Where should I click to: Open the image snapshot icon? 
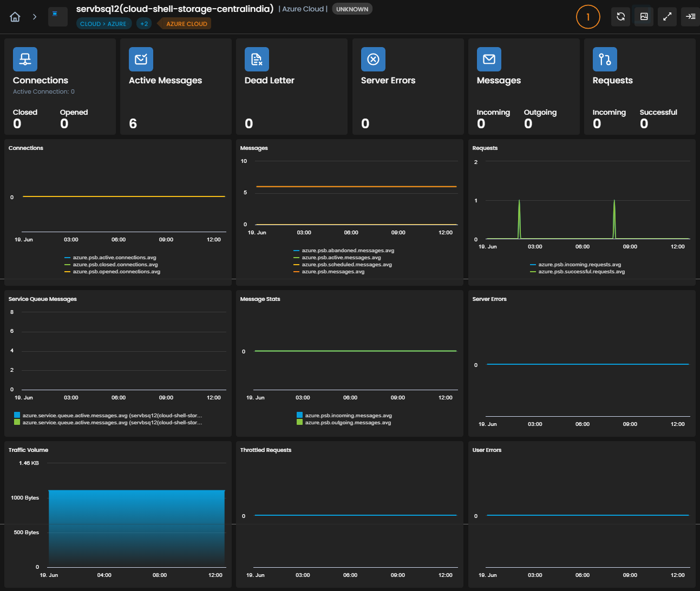pyautogui.click(x=644, y=17)
